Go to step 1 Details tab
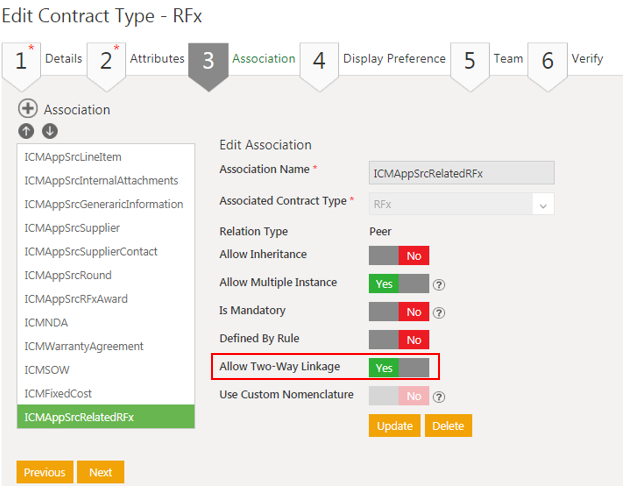The height and width of the screenshot is (490, 627). 43,59
